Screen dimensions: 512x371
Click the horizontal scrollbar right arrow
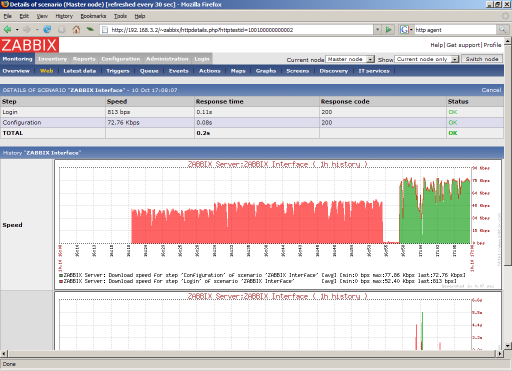[x=500, y=353]
